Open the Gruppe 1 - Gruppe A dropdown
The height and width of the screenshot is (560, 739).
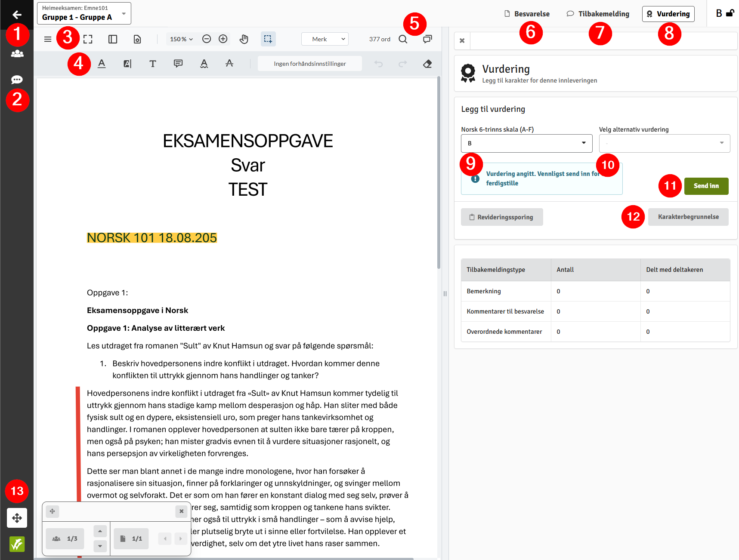coord(84,13)
